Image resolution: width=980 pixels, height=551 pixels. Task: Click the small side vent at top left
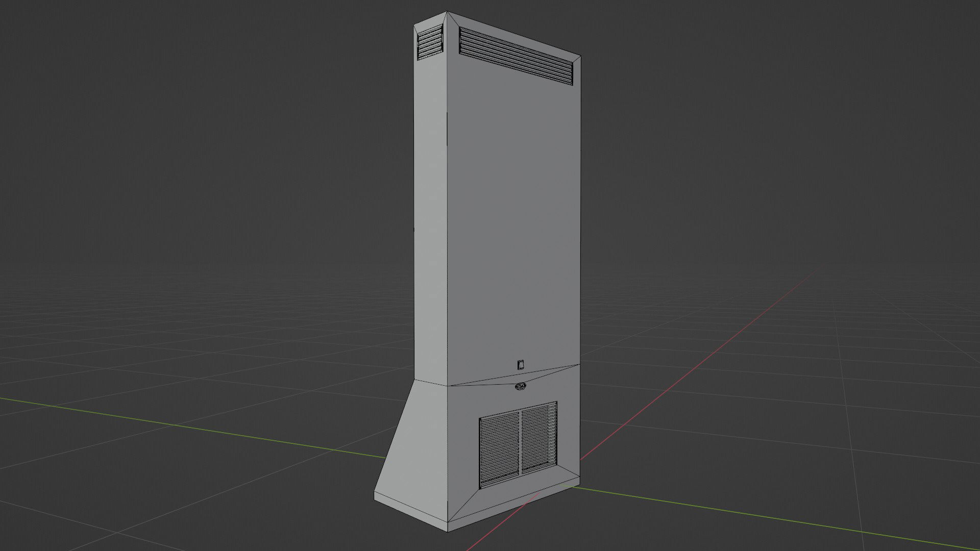tap(430, 42)
